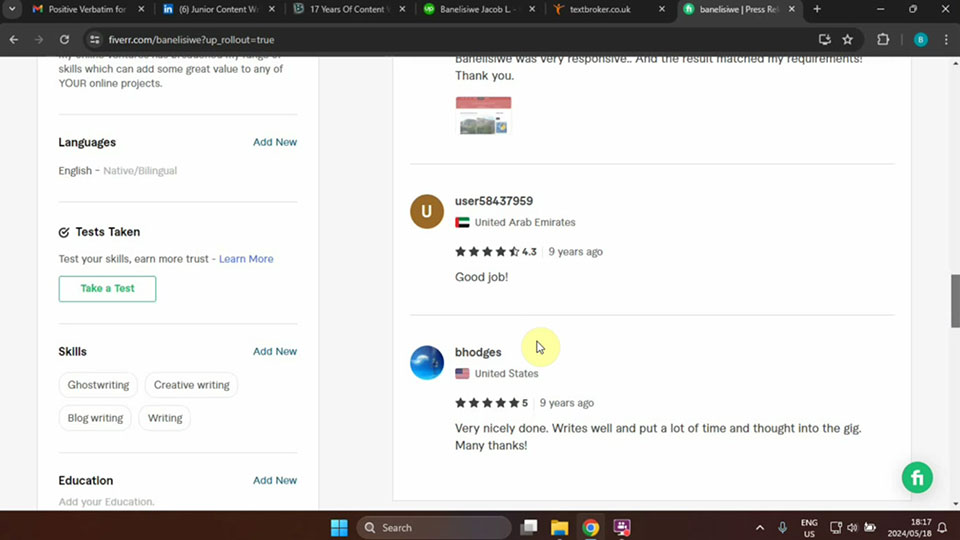Click Add New next to Languages
960x540 pixels.
(x=274, y=142)
